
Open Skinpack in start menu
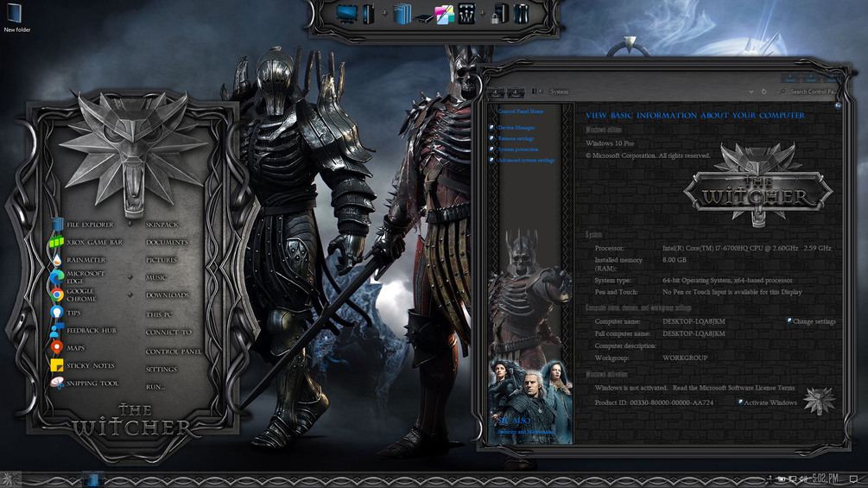tap(162, 225)
